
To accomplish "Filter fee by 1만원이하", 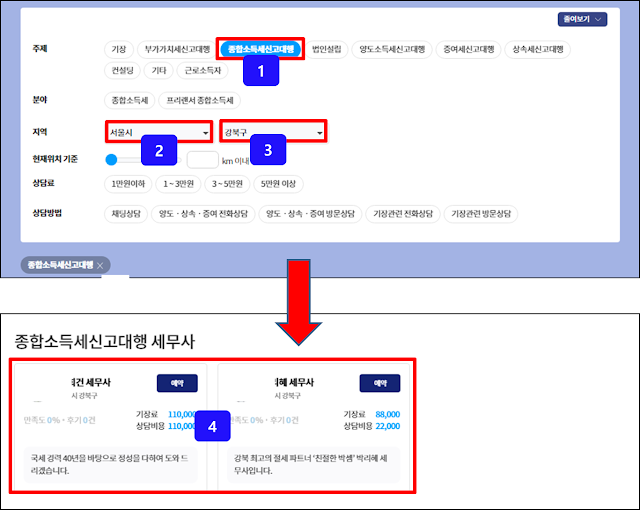I will click(x=128, y=184).
